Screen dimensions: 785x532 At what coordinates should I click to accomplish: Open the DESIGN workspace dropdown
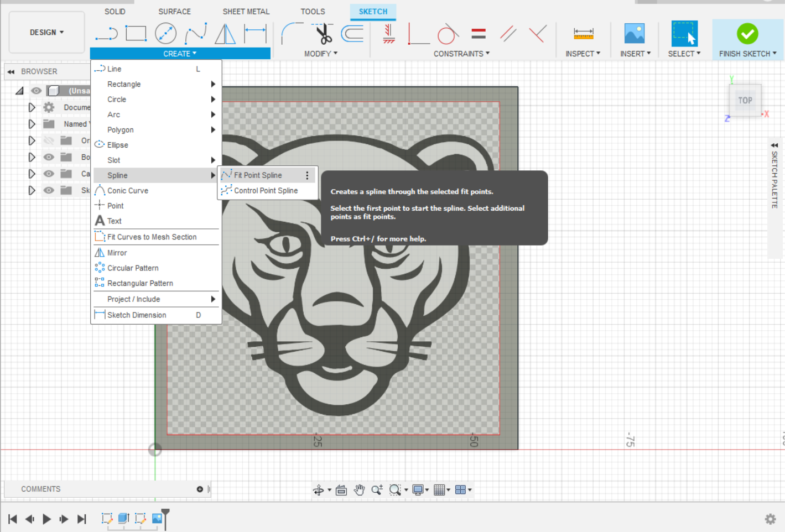(47, 32)
